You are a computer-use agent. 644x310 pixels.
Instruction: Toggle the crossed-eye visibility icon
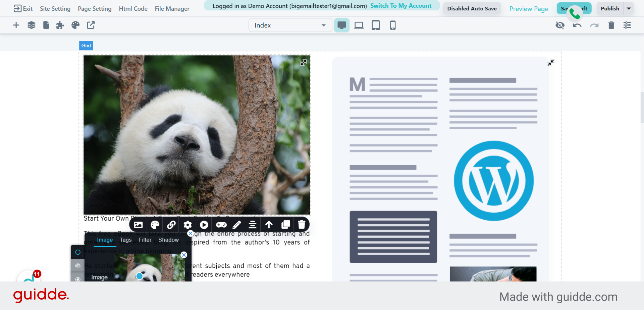pyautogui.click(x=560, y=25)
